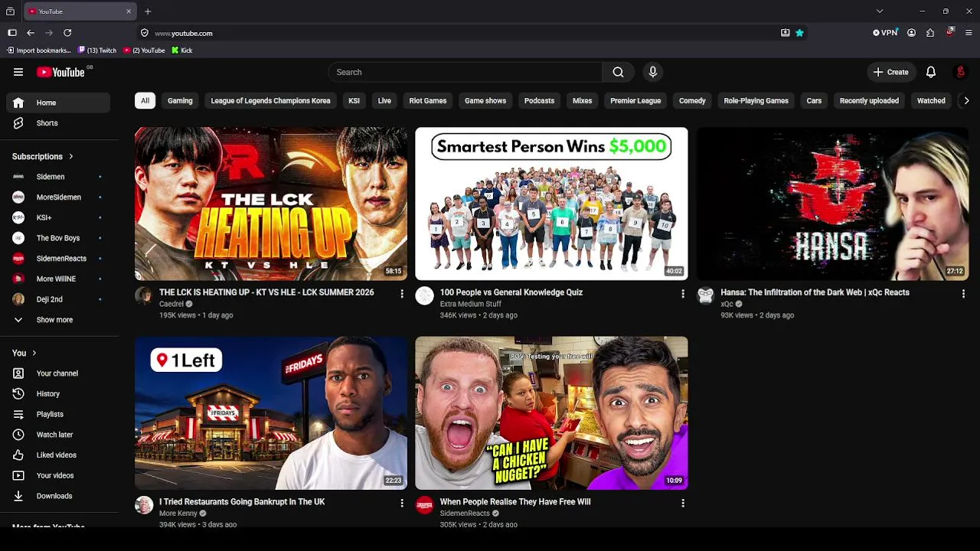Image resolution: width=980 pixels, height=551 pixels.
Task: Toggle the bookmark star for this page
Action: (x=799, y=33)
